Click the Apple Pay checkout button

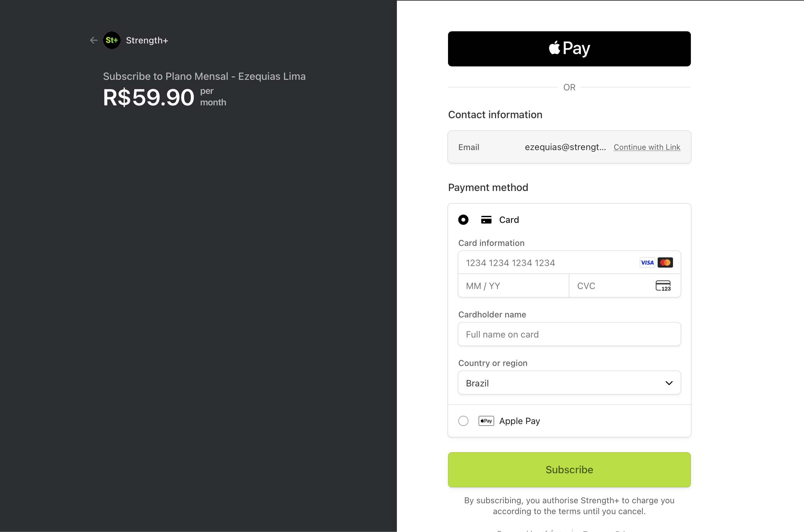[569, 49]
